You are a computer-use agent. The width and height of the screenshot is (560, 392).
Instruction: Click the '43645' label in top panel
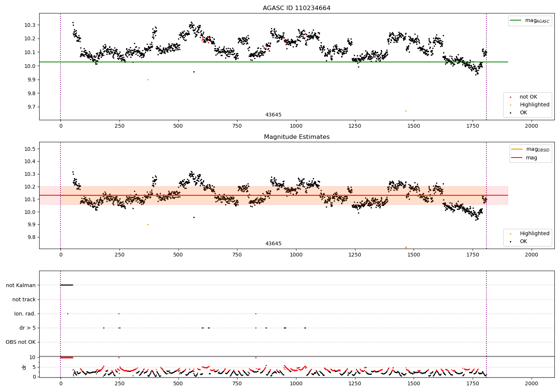(273, 115)
